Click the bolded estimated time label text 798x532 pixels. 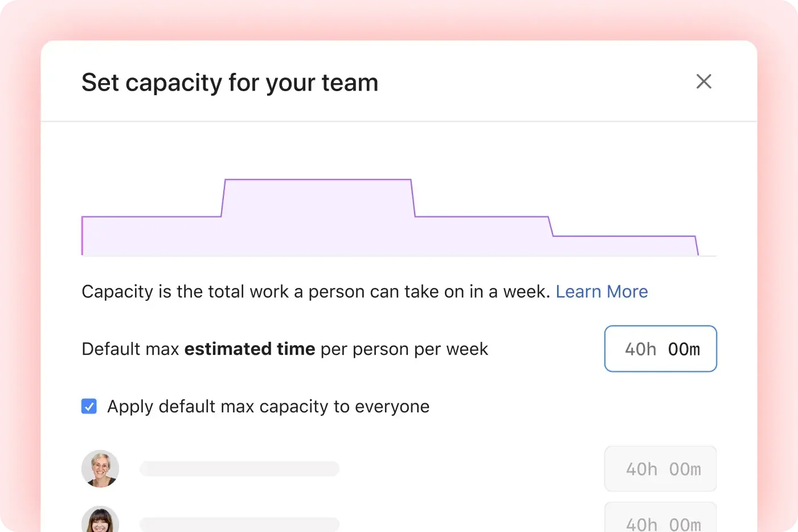249,349
